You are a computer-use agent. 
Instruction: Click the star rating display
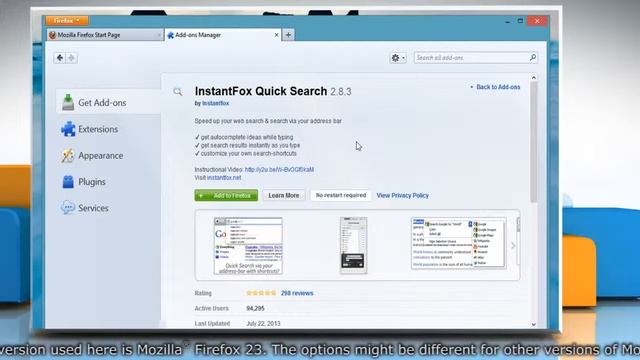(261, 293)
